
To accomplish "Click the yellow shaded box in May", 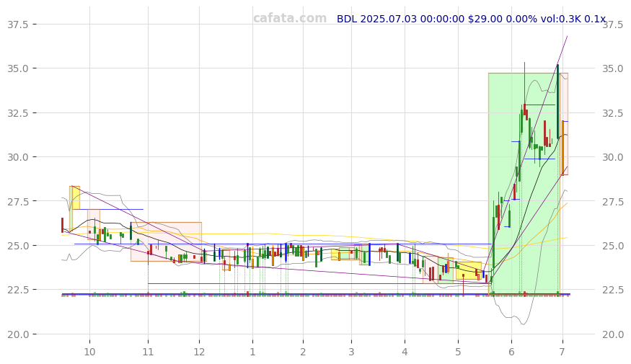I will click(x=469, y=271).
